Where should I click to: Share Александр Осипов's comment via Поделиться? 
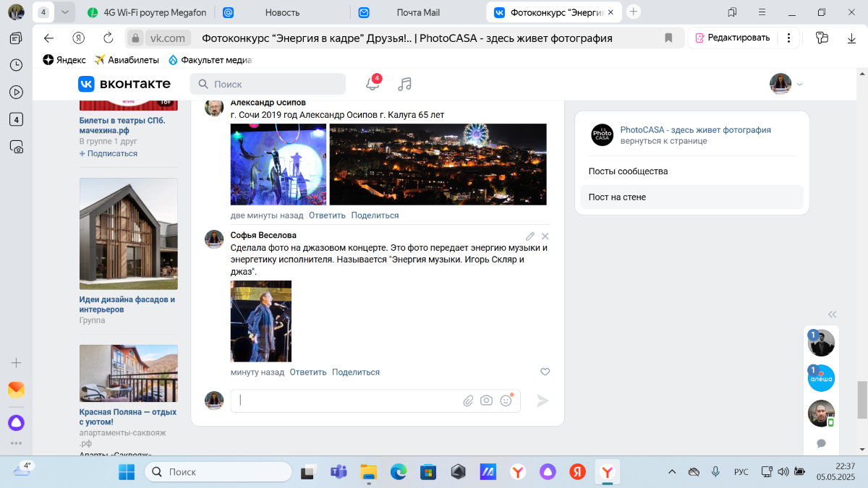[375, 215]
